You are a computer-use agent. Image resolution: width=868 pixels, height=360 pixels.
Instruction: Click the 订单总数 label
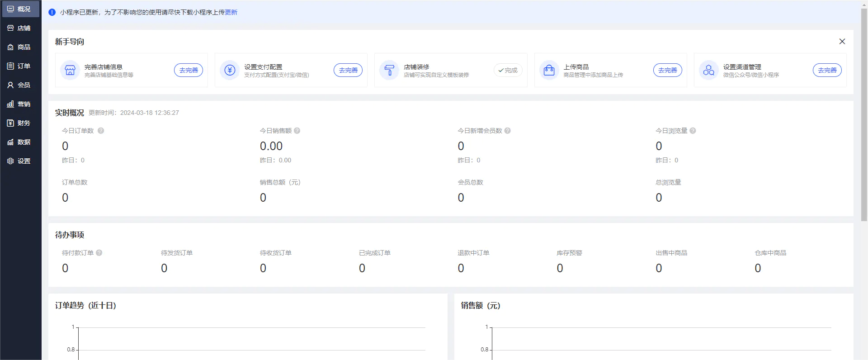click(75, 182)
